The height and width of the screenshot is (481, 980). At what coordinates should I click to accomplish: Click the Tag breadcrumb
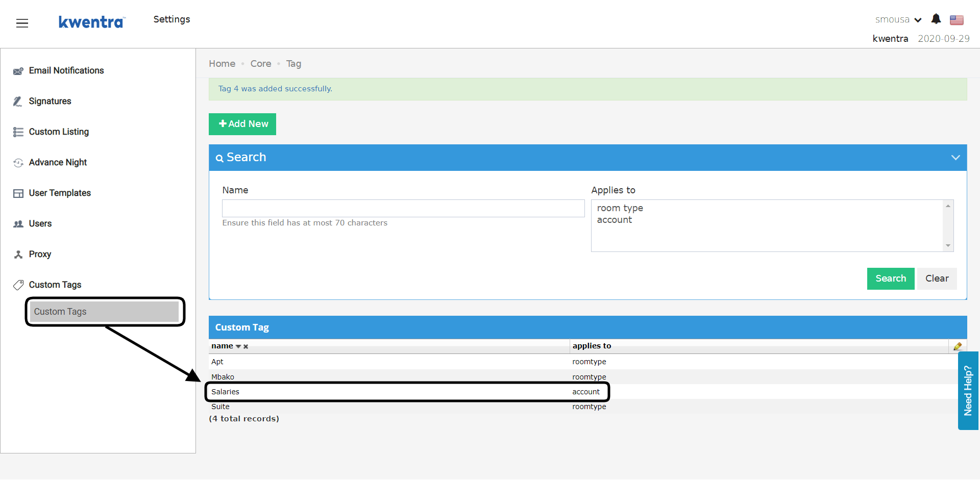(x=293, y=64)
